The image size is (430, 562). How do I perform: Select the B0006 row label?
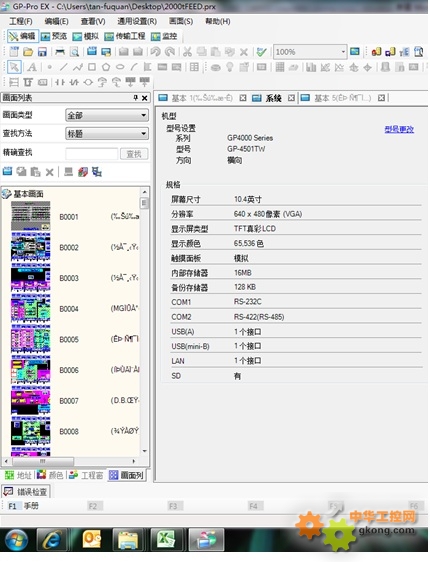coord(69,370)
